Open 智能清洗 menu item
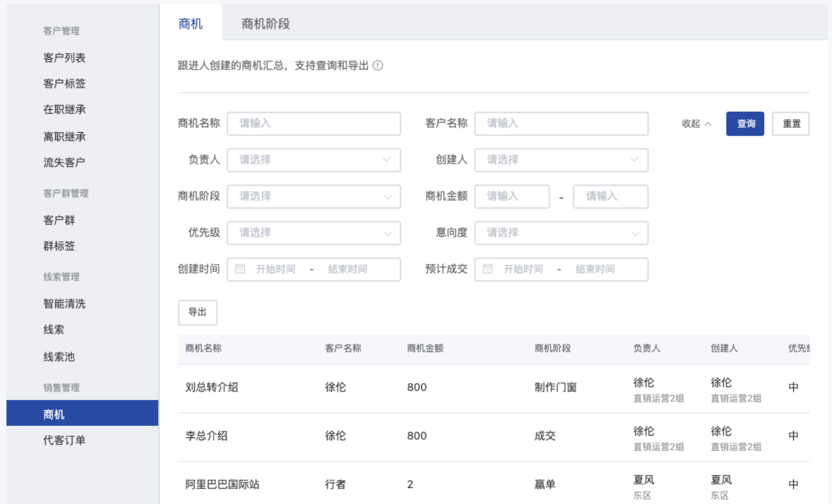 [x=64, y=304]
